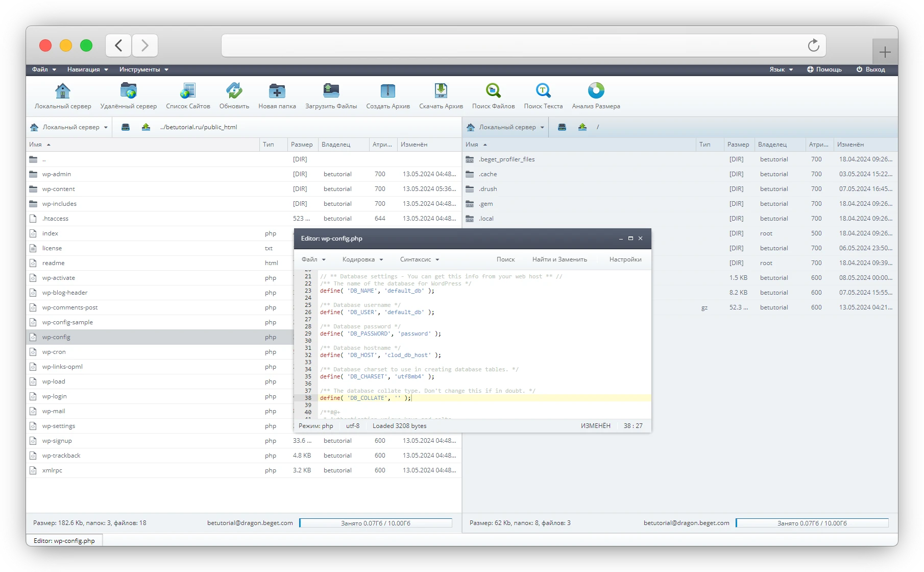
Task: Click the Create Archive (Создать Архив) icon
Action: [388, 91]
